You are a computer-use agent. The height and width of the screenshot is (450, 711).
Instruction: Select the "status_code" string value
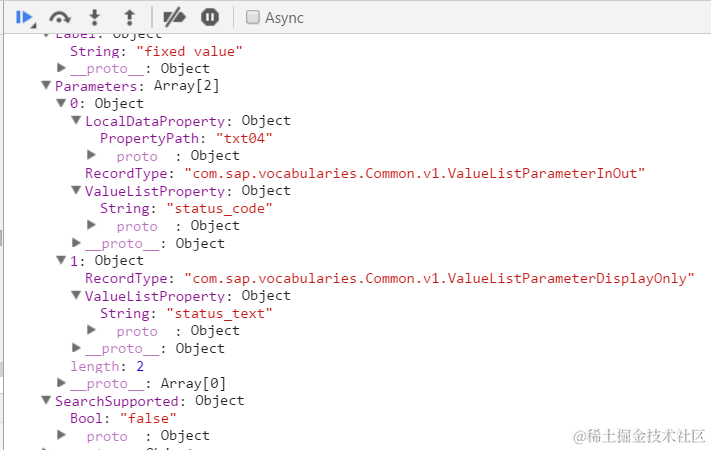(x=219, y=208)
